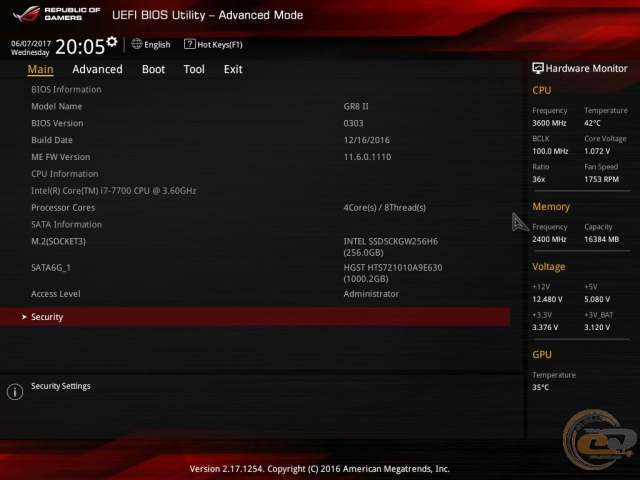Click the Build Date label
Screen dimensions: 640x480
click(x=52, y=140)
